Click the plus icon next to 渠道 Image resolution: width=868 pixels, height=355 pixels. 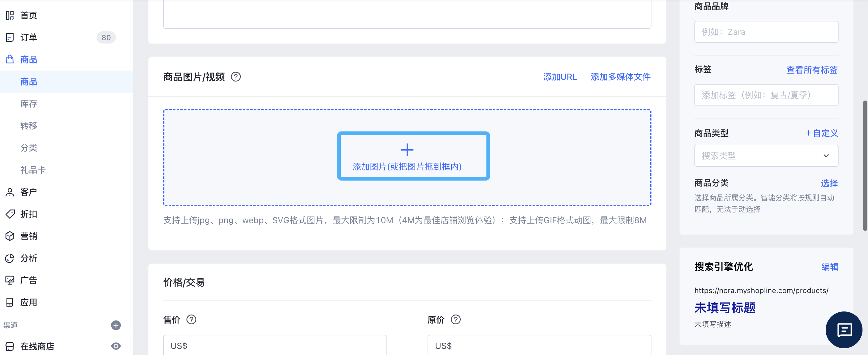pyautogui.click(x=116, y=325)
